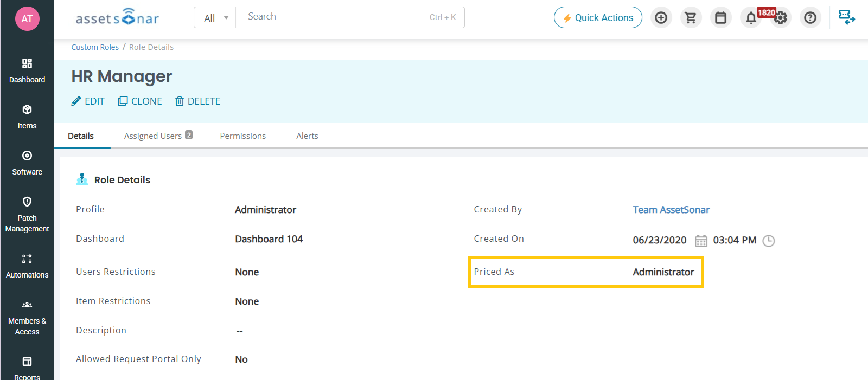
Task: Delete the HR Manager role
Action: click(197, 101)
